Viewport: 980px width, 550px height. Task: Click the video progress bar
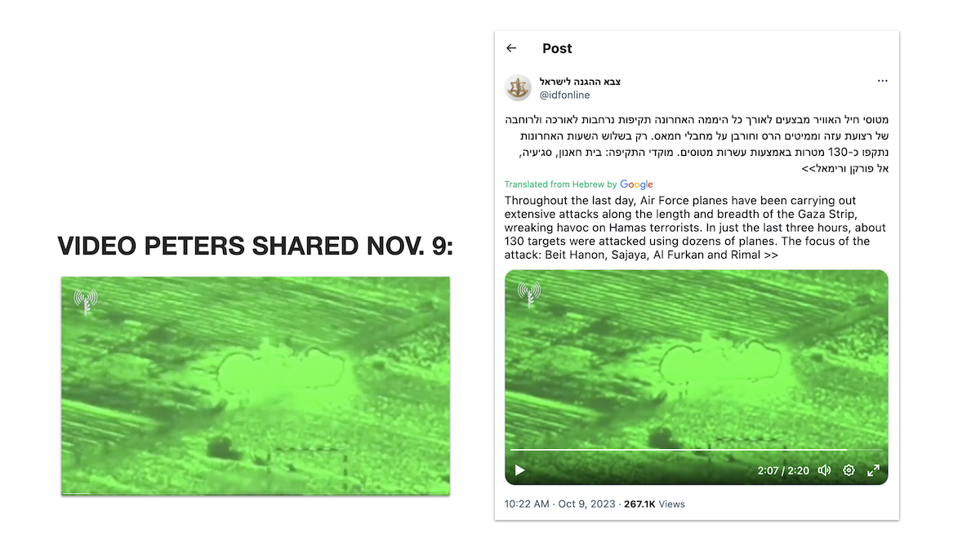point(694,449)
